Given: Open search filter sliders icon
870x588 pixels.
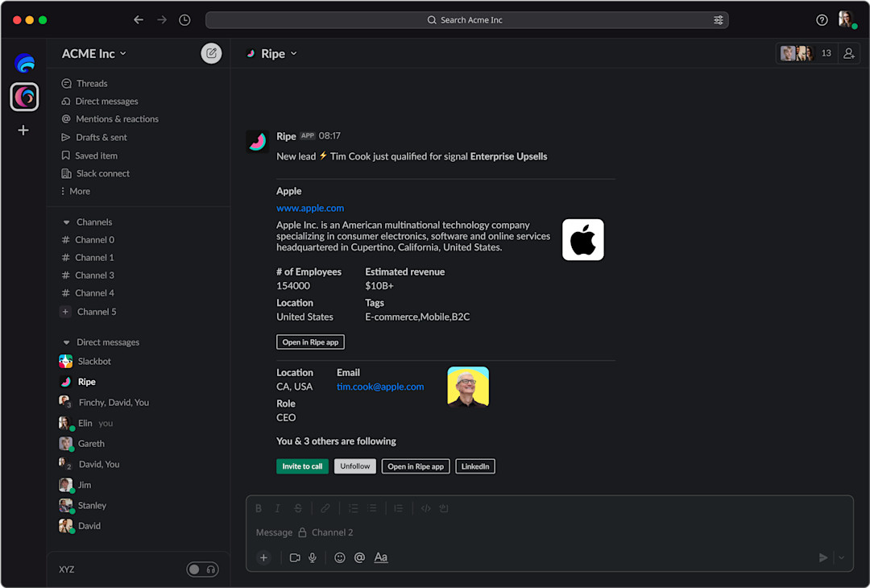Looking at the screenshot, I should pyautogui.click(x=718, y=20).
